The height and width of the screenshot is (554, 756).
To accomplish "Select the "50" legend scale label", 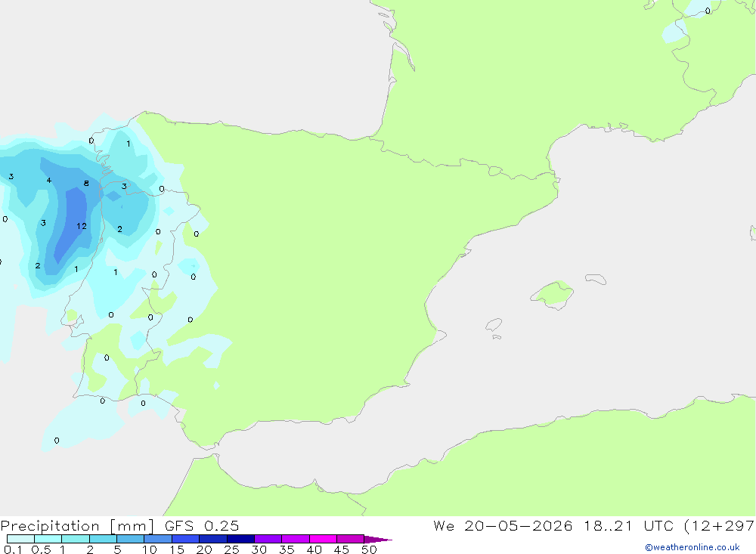I will tap(370, 549).
